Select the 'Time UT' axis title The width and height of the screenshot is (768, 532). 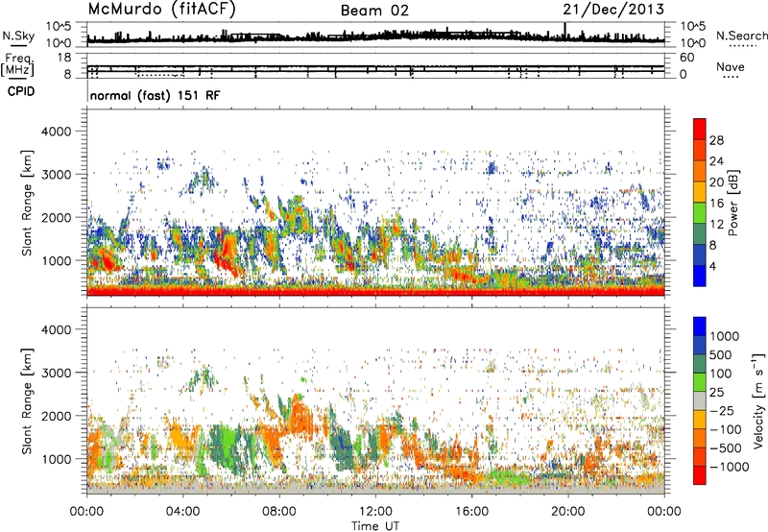(375, 526)
